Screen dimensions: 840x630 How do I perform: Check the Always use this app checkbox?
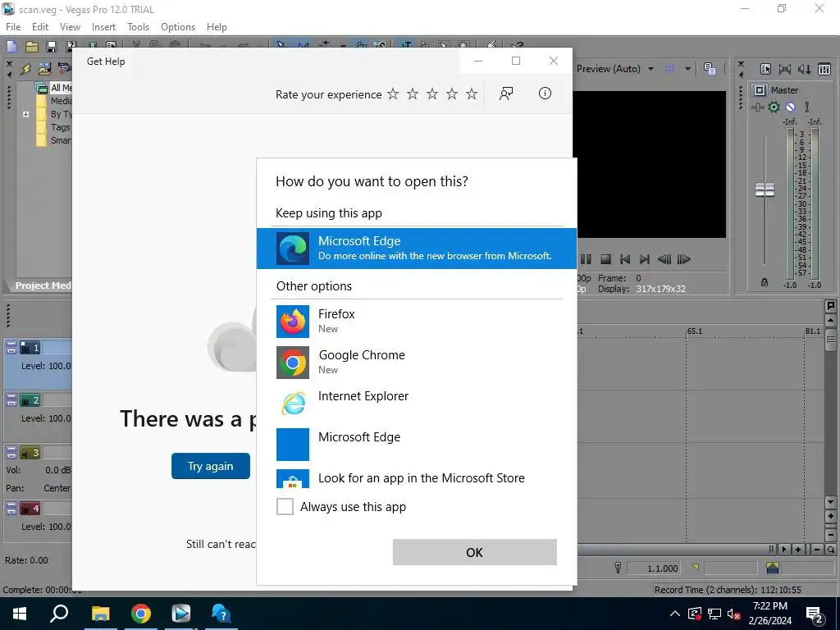(285, 506)
